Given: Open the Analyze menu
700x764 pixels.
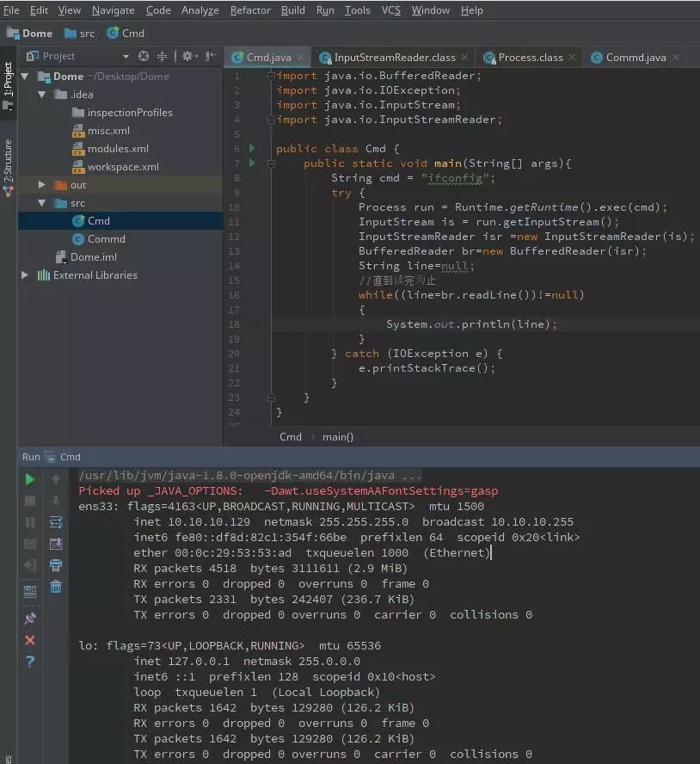Looking at the screenshot, I should pos(200,9).
